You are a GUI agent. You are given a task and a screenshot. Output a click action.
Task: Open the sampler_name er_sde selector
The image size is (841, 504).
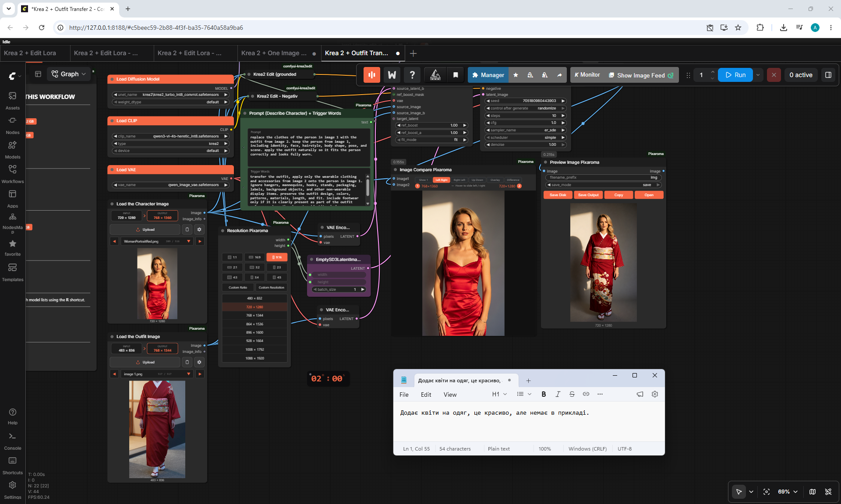(x=526, y=130)
